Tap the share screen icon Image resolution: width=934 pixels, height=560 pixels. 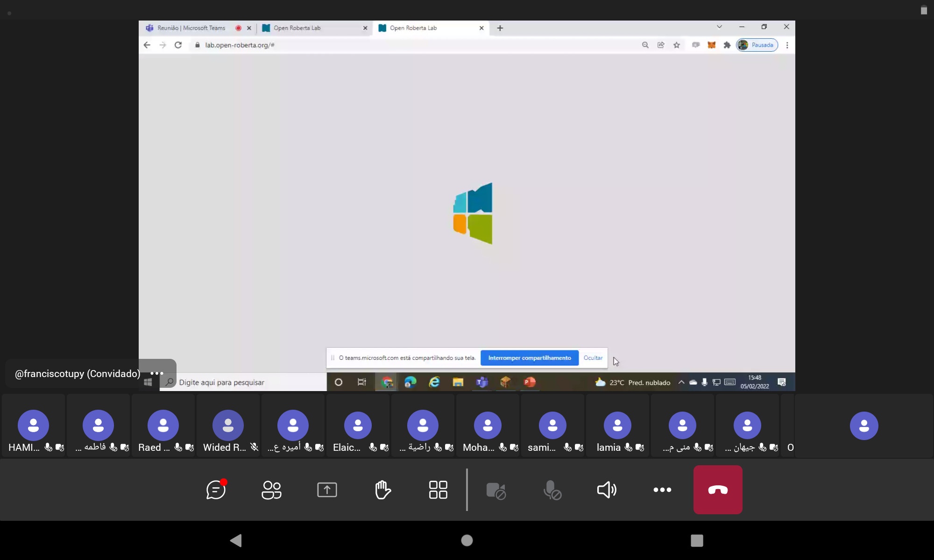pos(327,490)
